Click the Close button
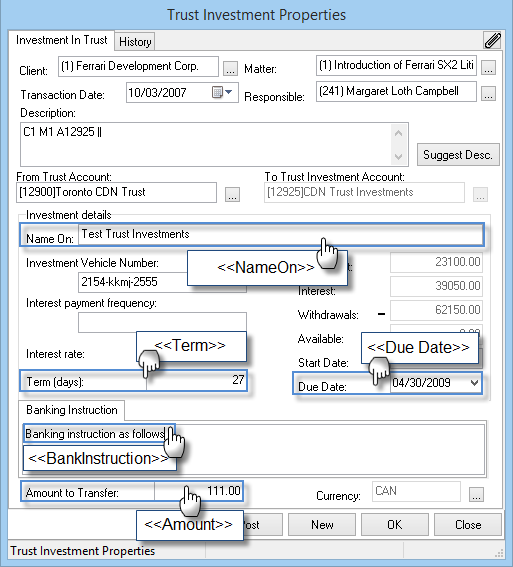 (468, 524)
